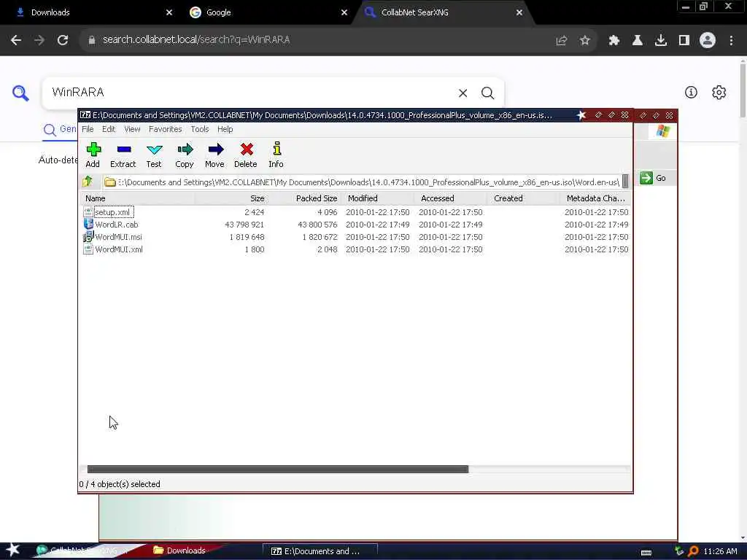Close the CollabNet SearXNG tab
The image size is (747, 560).
[519, 12]
